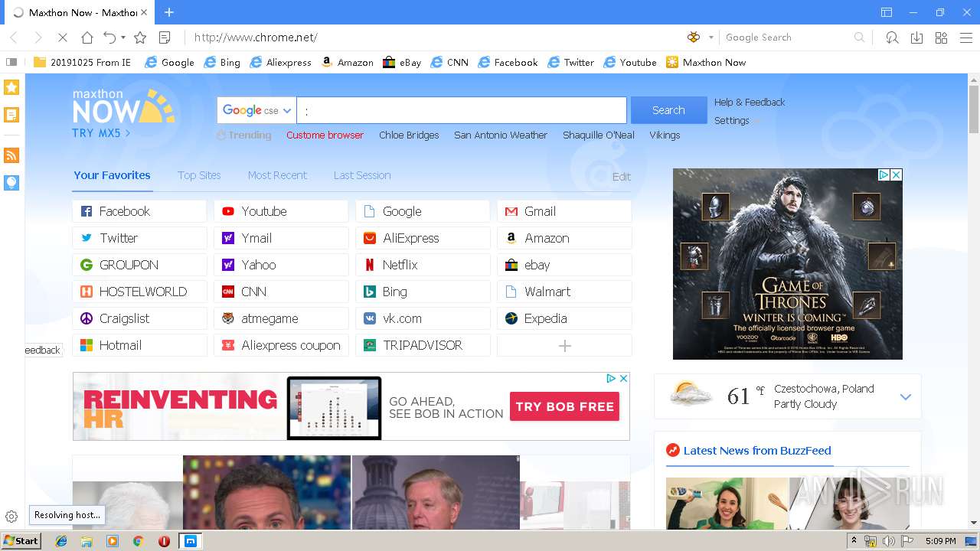The height and width of the screenshot is (551, 980).
Task: Toggle the favorites bar panel icon
Action: click(11, 62)
